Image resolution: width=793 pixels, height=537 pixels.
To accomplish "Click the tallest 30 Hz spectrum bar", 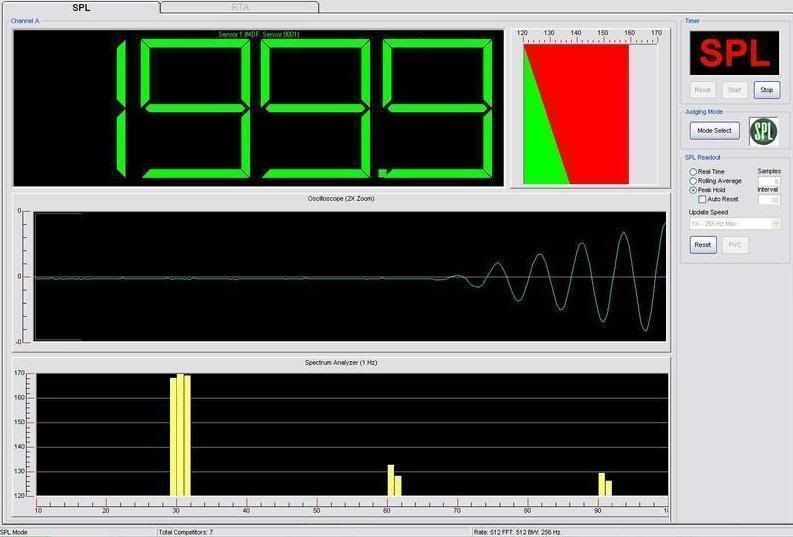I will tap(180, 435).
